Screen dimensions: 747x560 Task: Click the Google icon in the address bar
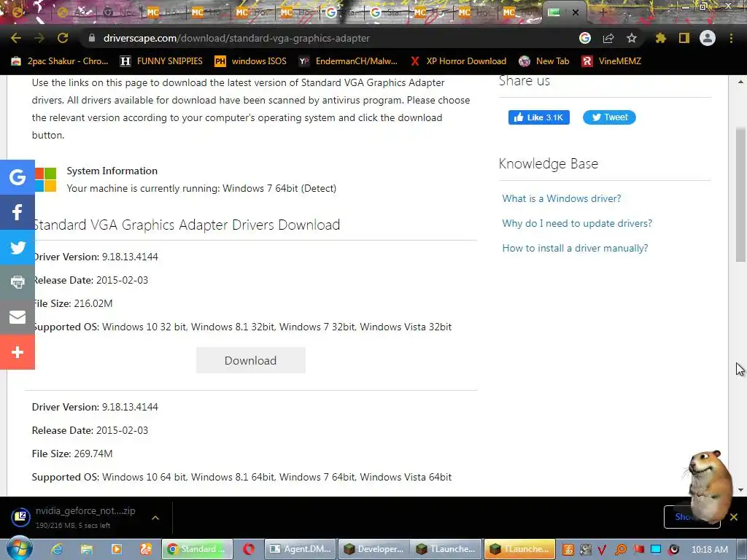point(585,38)
